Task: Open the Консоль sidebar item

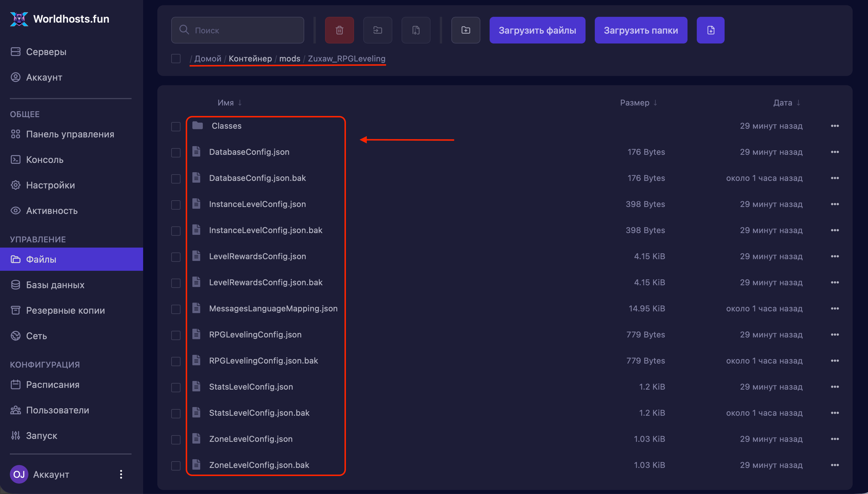Action: 44,160
